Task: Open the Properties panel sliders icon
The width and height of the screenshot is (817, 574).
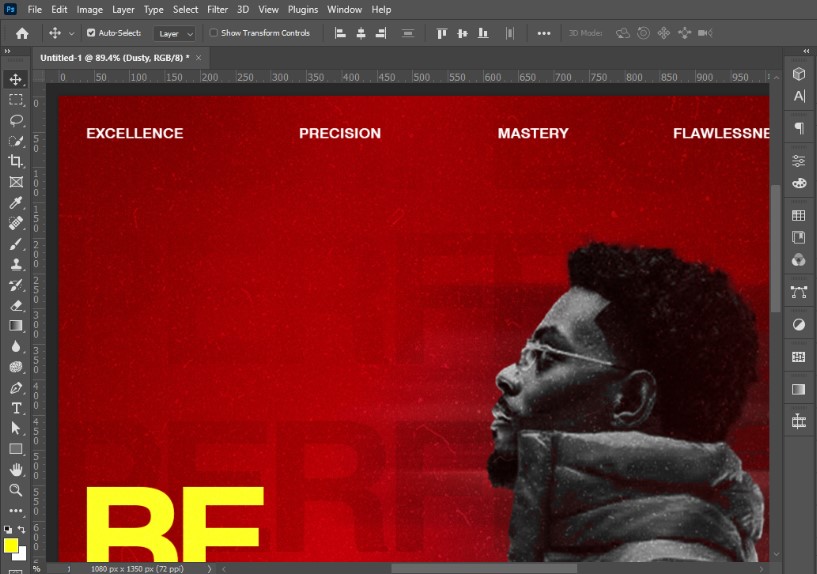Action: (799, 160)
